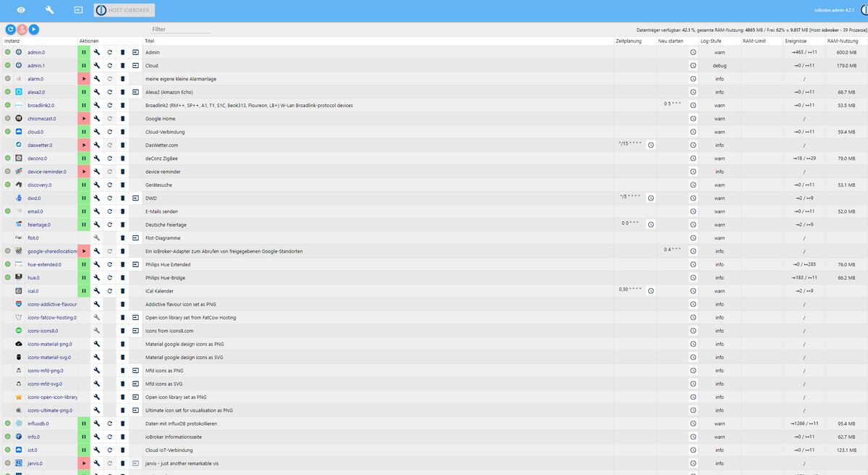Set restart schedule clock for broadlink2.0

pos(693,106)
